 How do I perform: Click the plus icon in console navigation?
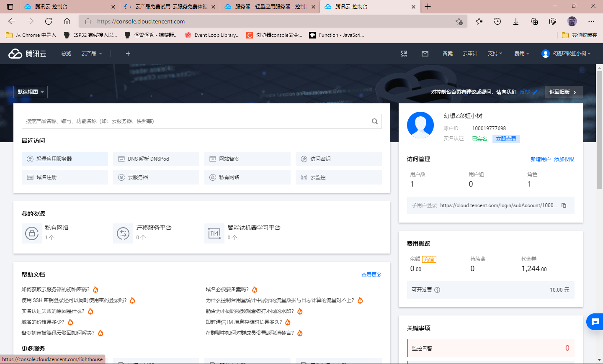[128, 54]
